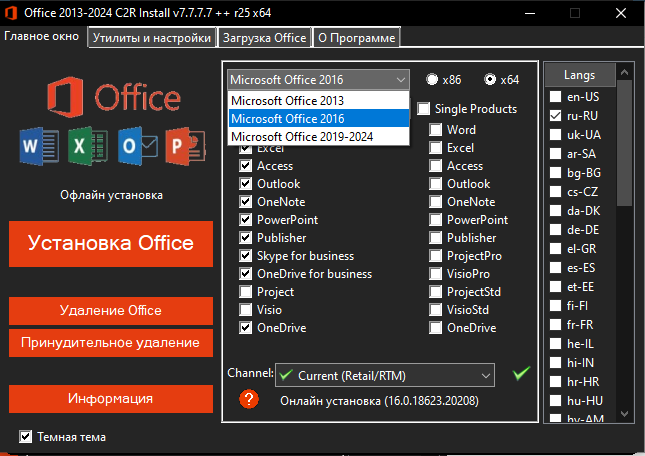
Task: Enable uk-UA language checkbox
Action: [555, 134]
